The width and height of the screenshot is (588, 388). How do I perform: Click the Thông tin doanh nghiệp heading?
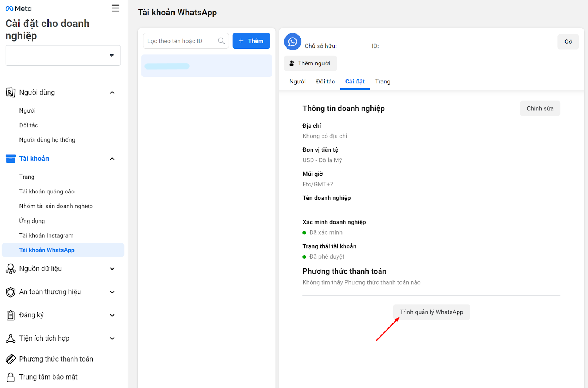[x=344, y=108]
